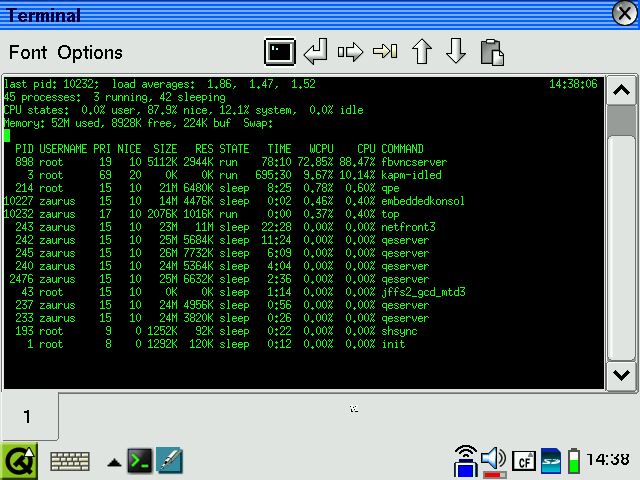The image size is (640, 480).
Task: Click the fbvncserver command text
Action: pyautogui.click(x=414, y=162)
